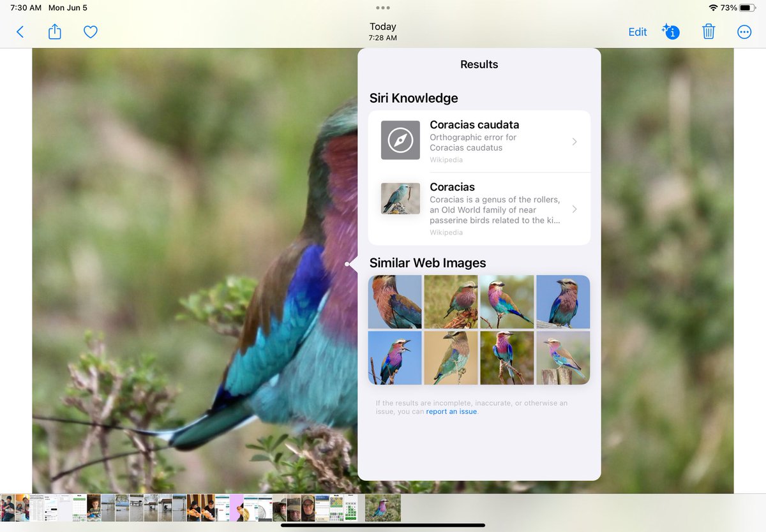Open the share sheet for this photo
Viewport: 766px width, 532px height.
pyautogui.click(x=55, y=31)
